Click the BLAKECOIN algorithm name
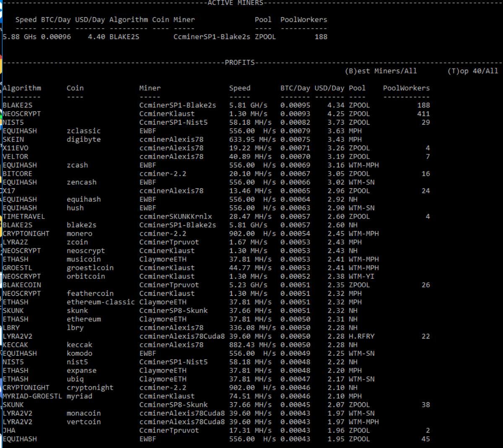503x448 pixels. pyautogui.click(x=22, y=285)
